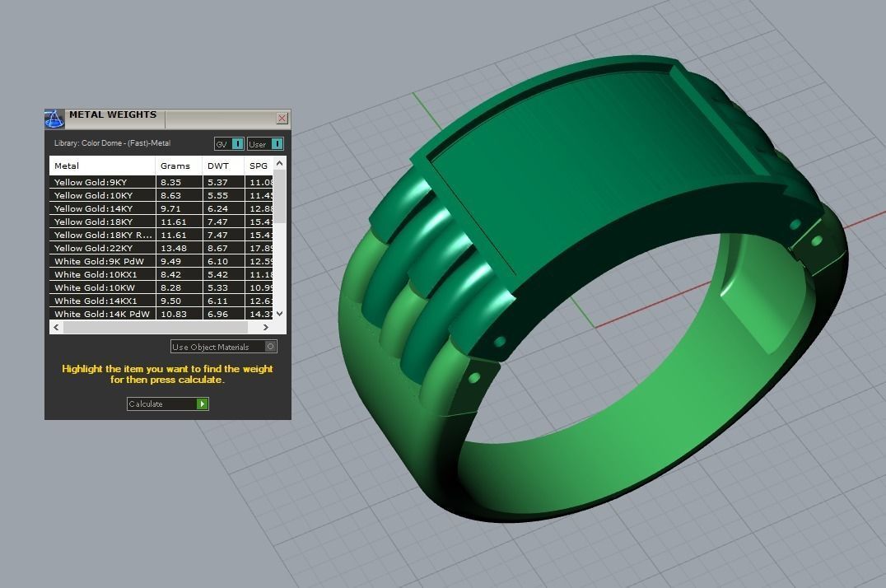Image resolution: width=886 pixels, height=588 pixels.
Task: Toggle the User library switch
Action: [x=266, y=143]
